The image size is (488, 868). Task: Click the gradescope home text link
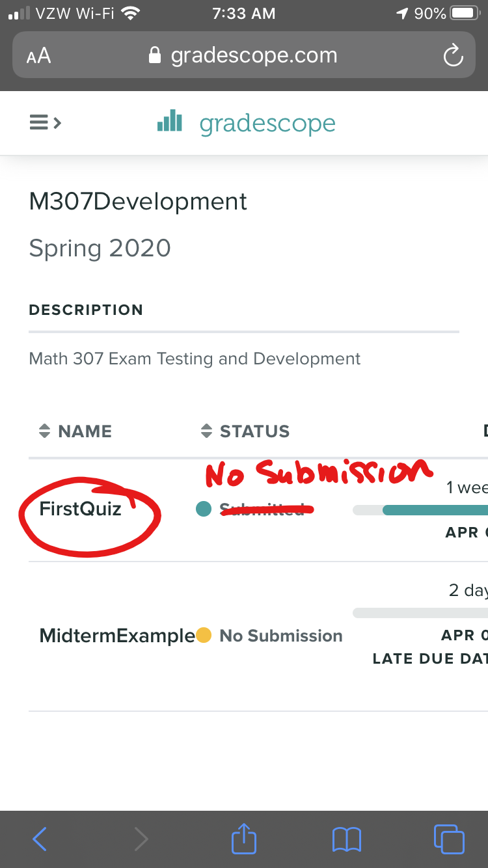(267, 123)
